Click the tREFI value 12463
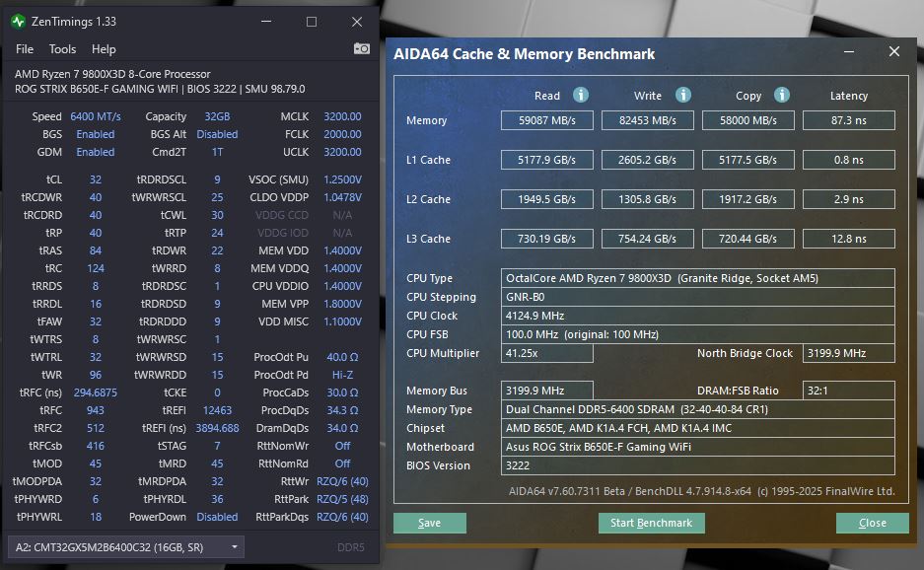 (x=218, y=410)
